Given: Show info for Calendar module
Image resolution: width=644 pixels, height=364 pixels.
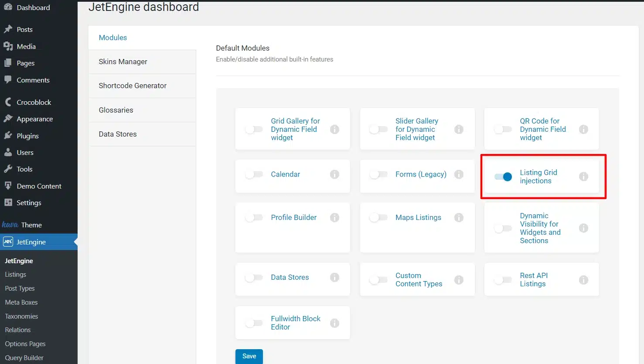Looking at the screenshot, I should pyautogui.click(x=334, y=174).
